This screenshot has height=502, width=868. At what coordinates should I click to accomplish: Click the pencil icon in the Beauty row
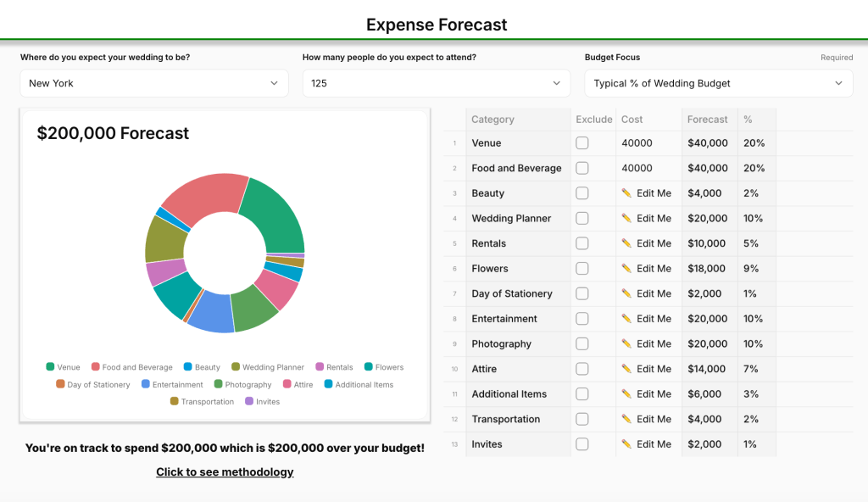(x=626, y=193)
